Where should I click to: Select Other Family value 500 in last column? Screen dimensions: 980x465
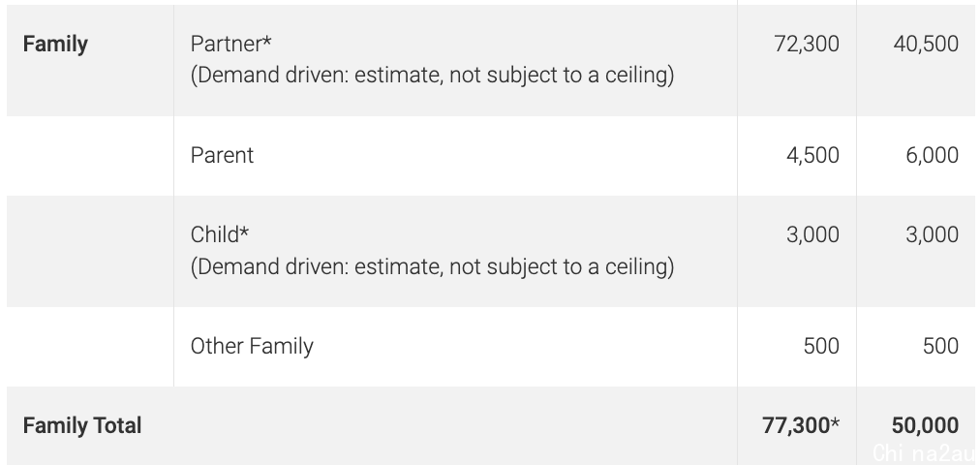coord(940,346)
